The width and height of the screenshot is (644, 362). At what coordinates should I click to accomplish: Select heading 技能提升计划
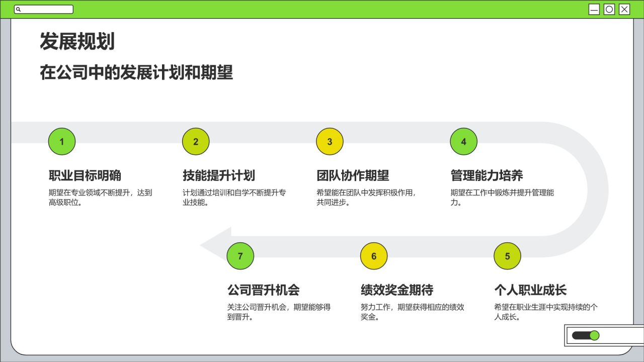pos(219,175)
